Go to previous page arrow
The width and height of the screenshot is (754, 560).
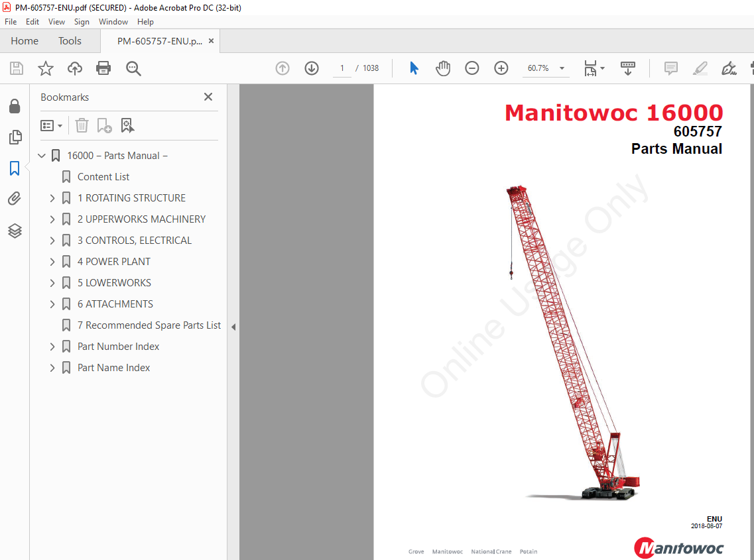(x=283, y=68)
